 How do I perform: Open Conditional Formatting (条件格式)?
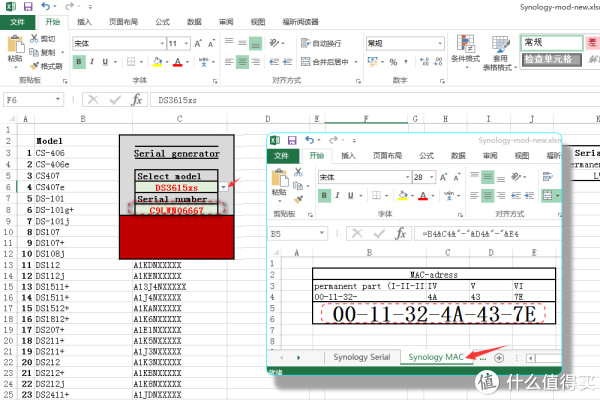[465, 52]
